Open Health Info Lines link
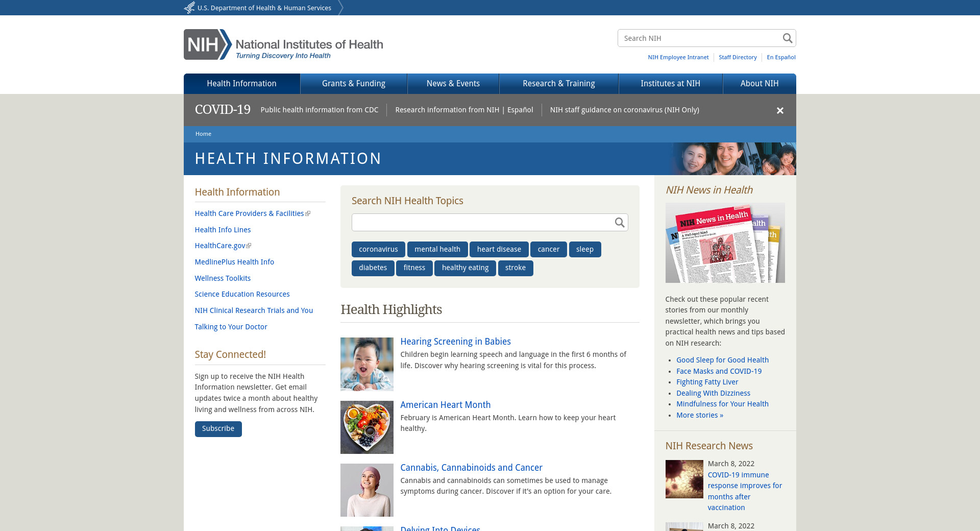The width and height of the screenshot is (980, 531). [223, 230]
